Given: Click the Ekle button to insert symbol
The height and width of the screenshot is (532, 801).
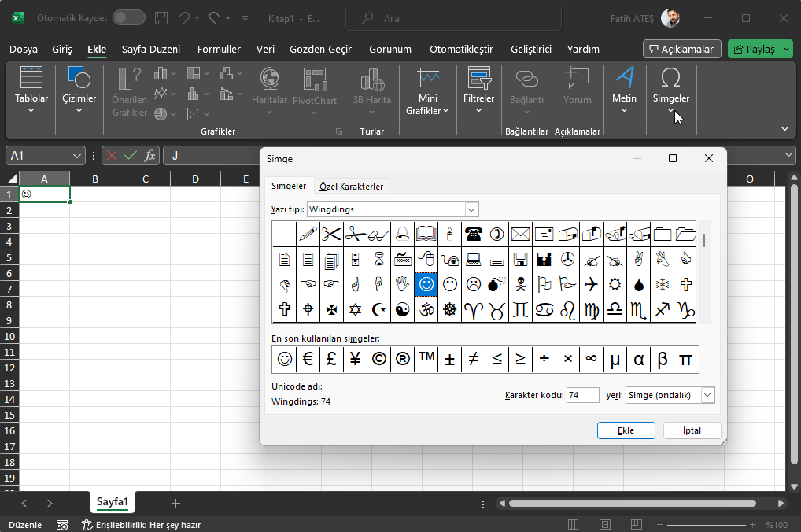Looking at the screenshot, I should 626,430.
